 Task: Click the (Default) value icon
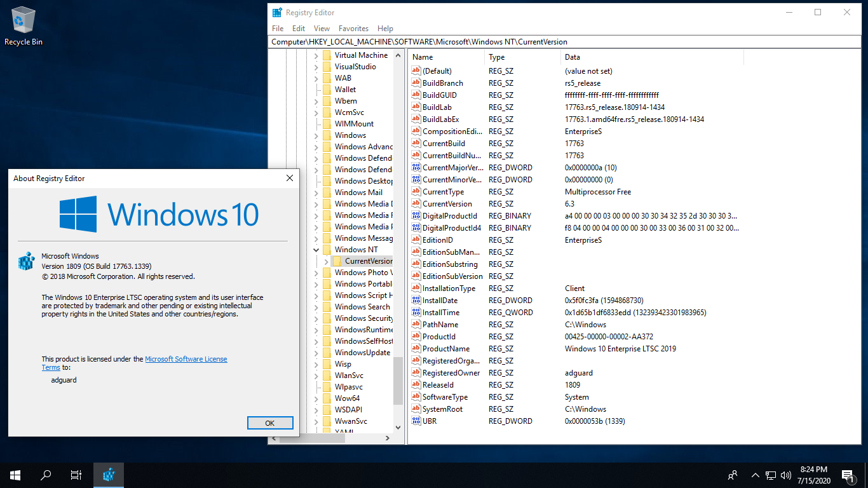point(416,71)
